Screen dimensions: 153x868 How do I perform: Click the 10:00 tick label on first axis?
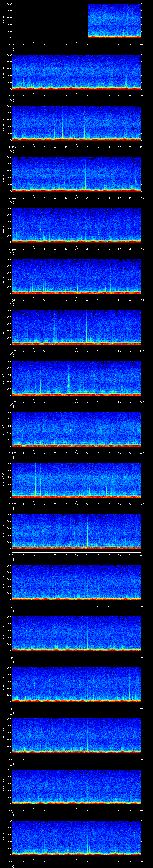pos(141,44)
